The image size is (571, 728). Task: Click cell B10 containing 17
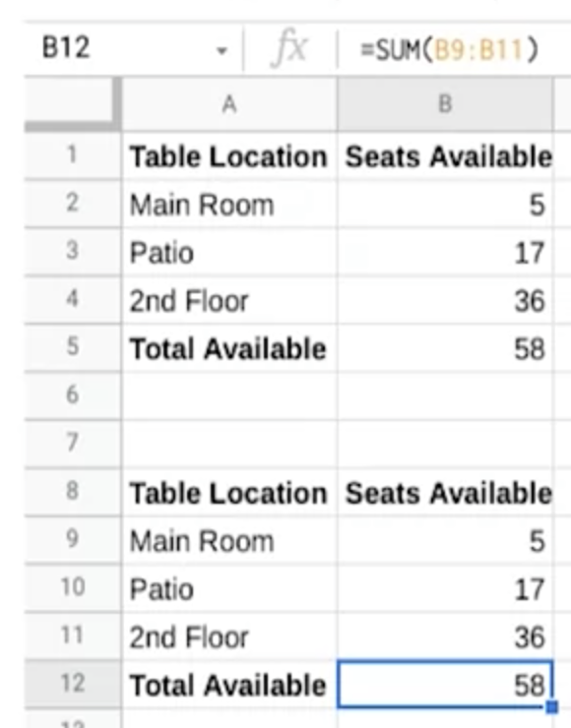[445, 588]
